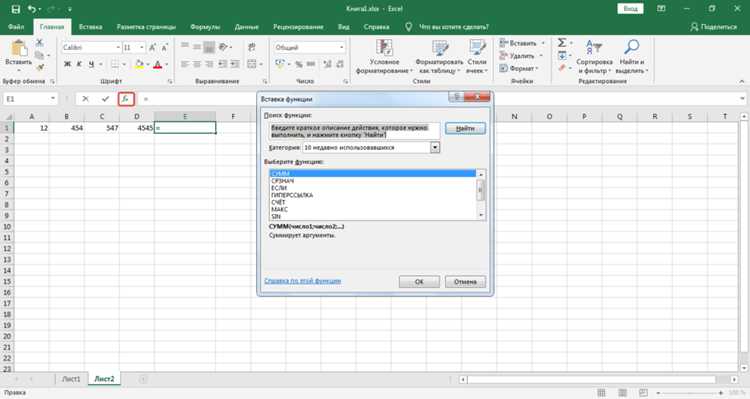Click the bottom align icon
This screenshot has height=399, width=750.
pos(209,46)
